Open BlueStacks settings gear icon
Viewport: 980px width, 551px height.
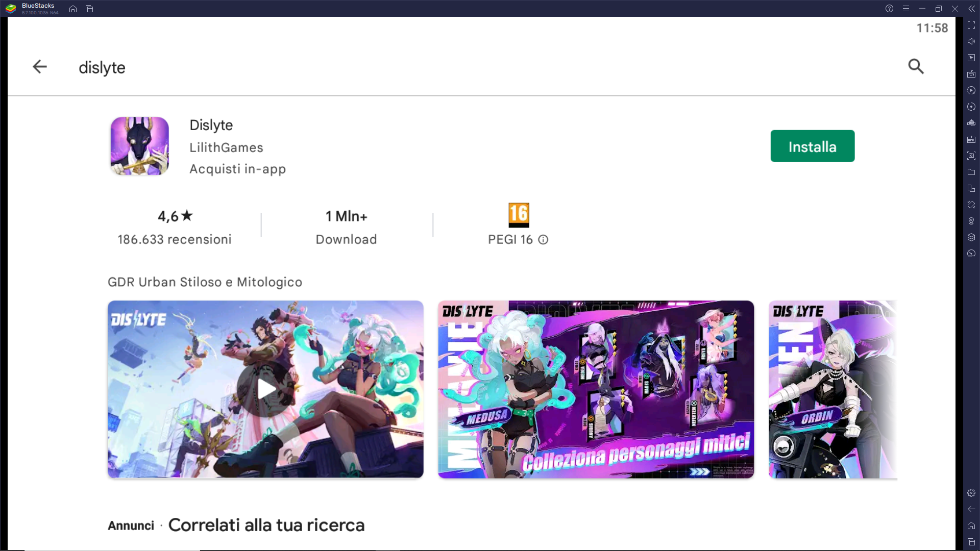[971, 492]
